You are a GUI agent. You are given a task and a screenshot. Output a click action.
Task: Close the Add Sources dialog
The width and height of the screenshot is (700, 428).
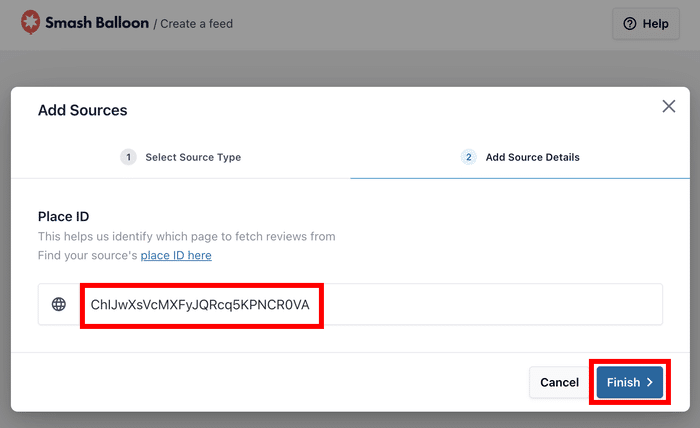pyautogui.click(x=669, y=107)
